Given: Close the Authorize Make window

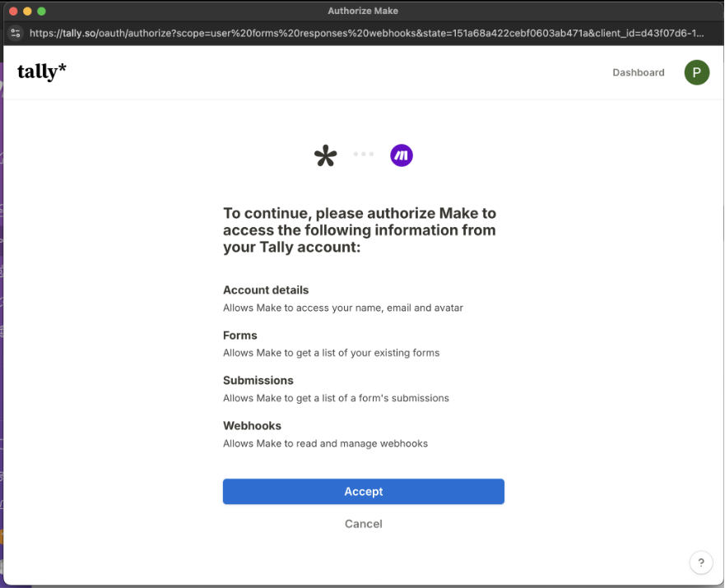Looking at the screenshot, I should pos(13,11).
